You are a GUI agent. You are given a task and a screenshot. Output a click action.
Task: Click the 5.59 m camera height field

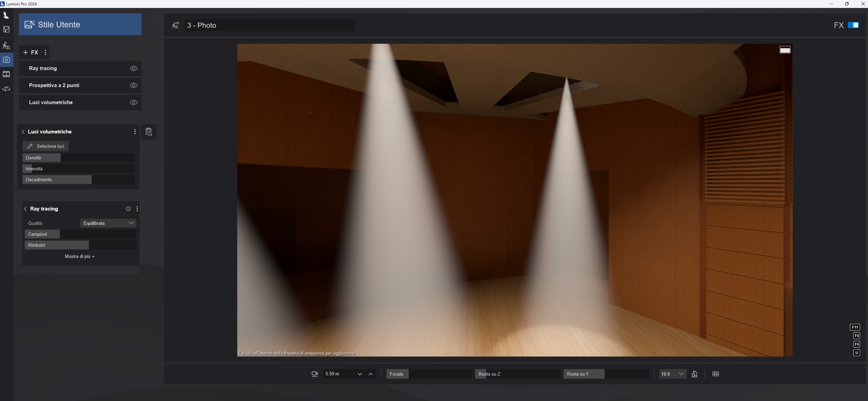(x=338, y=374)
